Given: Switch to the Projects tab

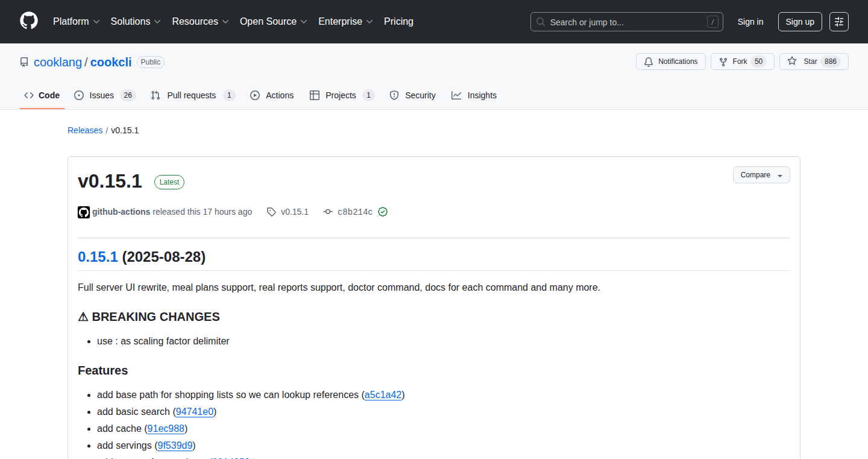Looking at the screenshot, I should (x=342, y=95).
